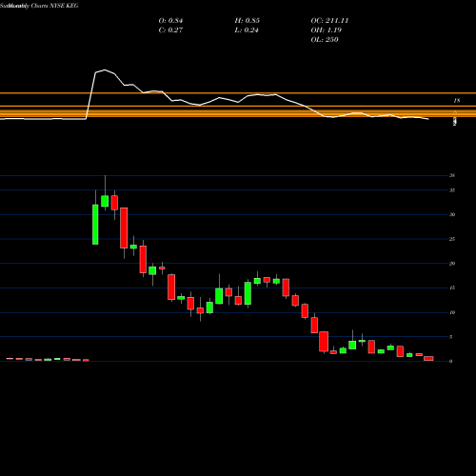Click price axis label '30'
Viewport: 476px width, 476px height.
[x=452, y=214]
